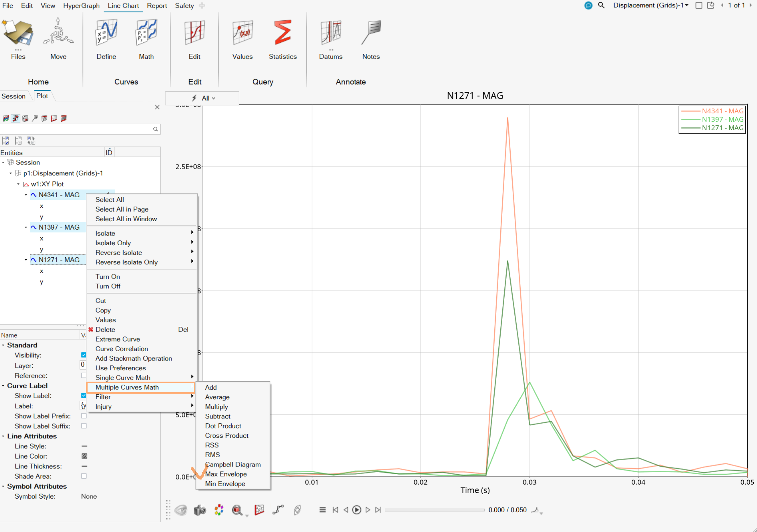Collapse the Line Attributes section
Image resolution: width=757 pixels, height=532 pixels.
click(x=3, y=436)
